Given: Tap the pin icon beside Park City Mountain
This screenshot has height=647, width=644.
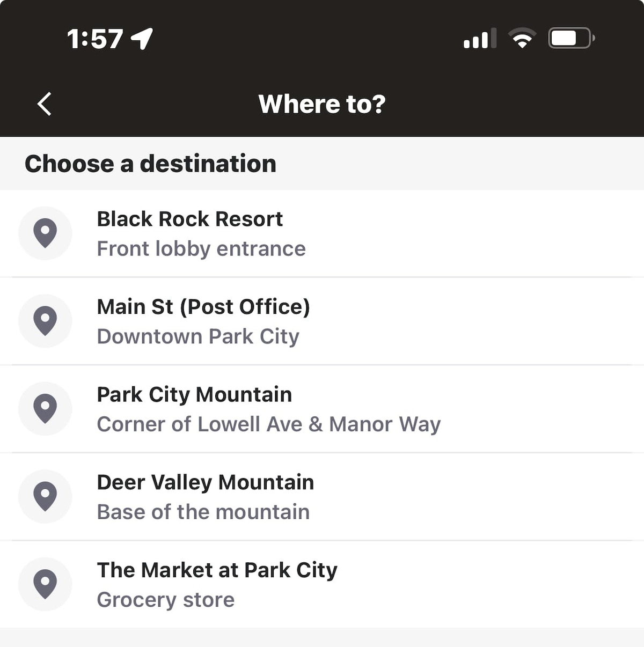Looking at the screenshot, I should click(45, 408).
